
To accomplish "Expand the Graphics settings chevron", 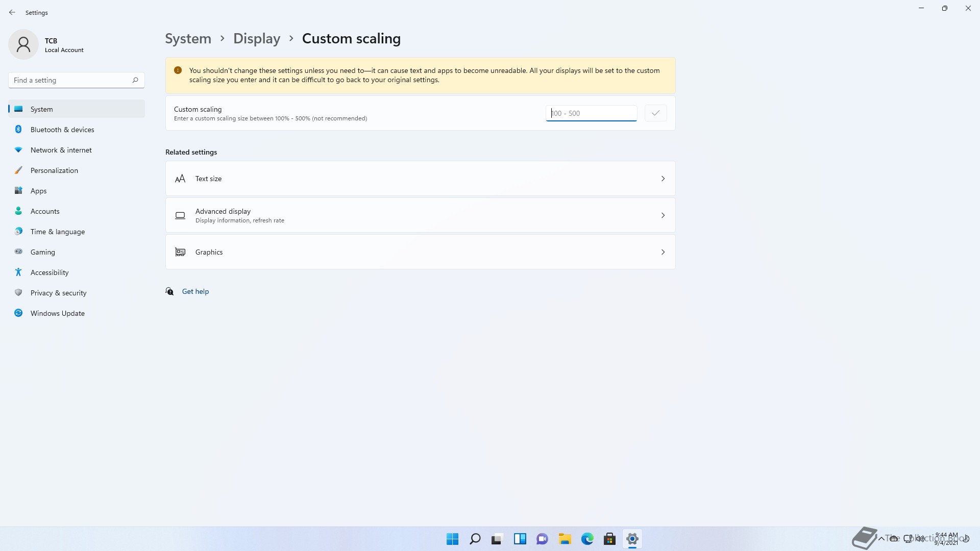I will [663, 252].
